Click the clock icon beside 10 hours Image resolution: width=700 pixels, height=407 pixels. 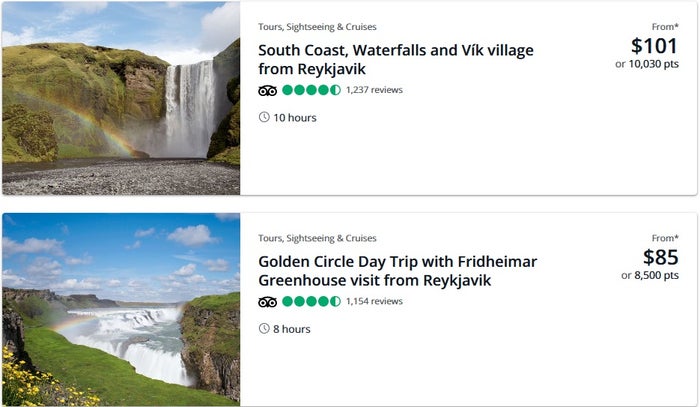[264, 117]
